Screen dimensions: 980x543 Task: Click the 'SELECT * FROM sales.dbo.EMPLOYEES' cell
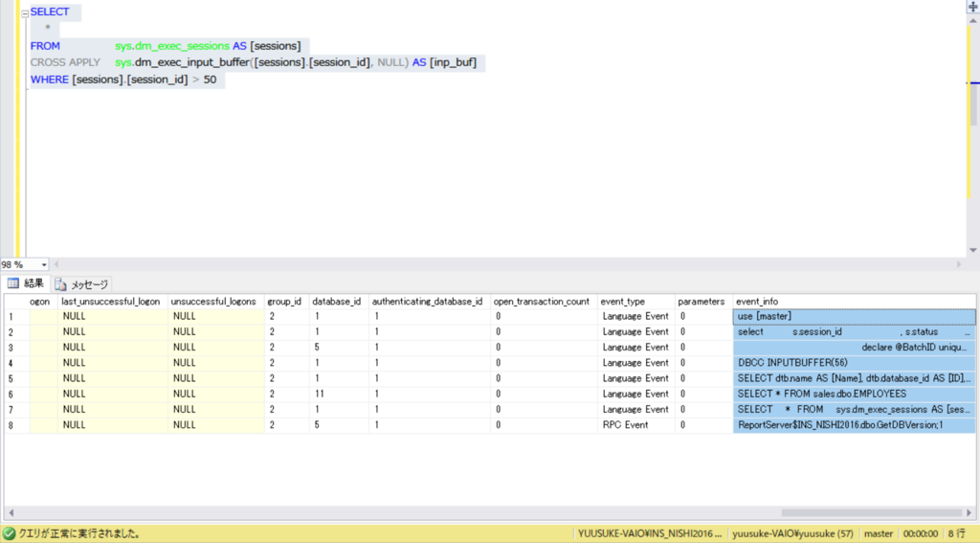(854, 395)
